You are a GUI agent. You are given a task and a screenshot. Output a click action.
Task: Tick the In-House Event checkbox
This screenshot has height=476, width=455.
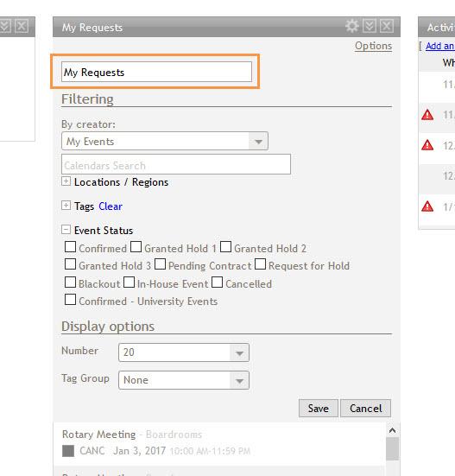pyautogui.click(x=130, y=282)
